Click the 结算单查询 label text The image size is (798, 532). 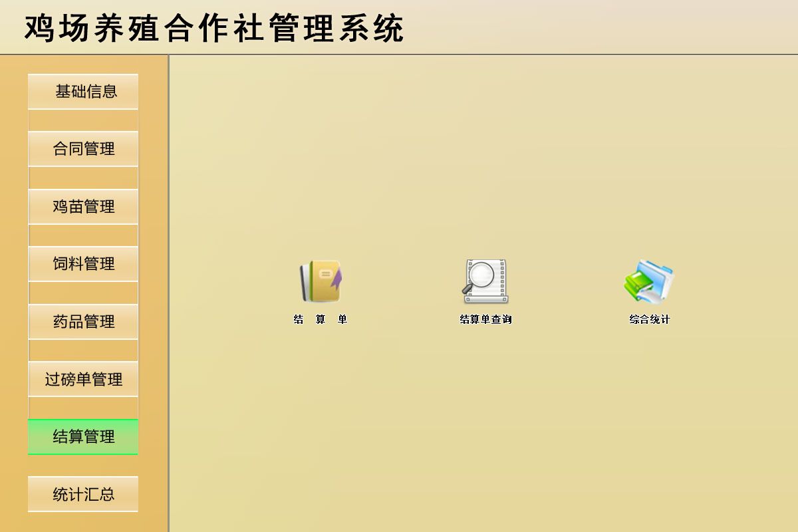pos(486,319)
